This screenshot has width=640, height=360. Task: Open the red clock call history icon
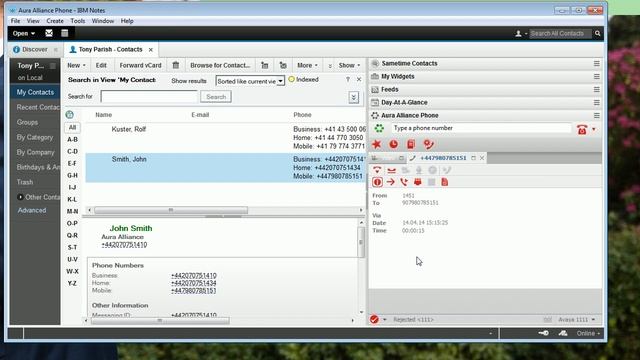[x=393, y=144]
